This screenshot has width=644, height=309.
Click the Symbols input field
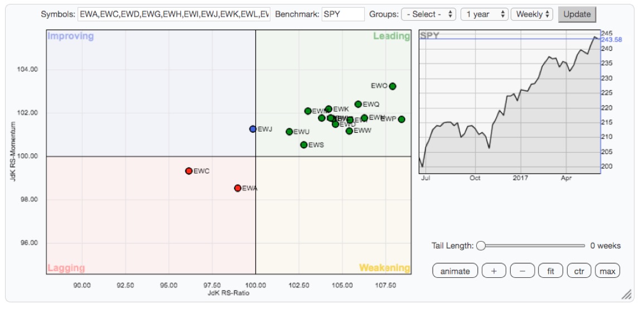coord(174,14)
